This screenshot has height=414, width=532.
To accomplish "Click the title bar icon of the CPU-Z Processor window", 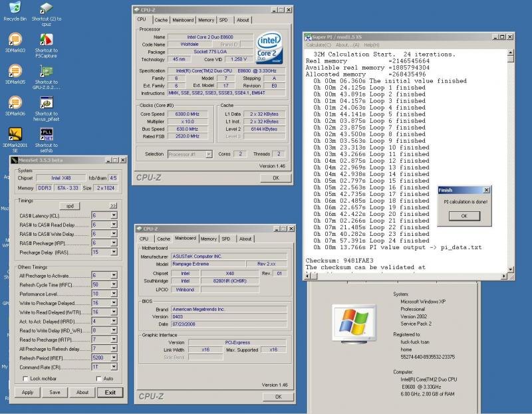I will pos(136,10).
